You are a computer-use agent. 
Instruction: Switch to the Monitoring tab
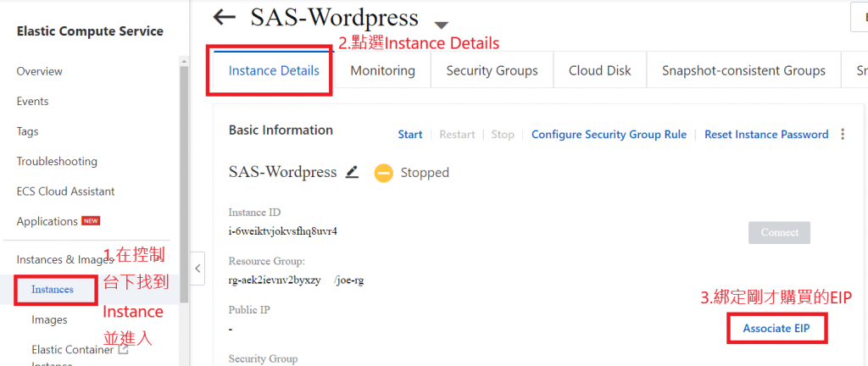tap(382, 70)
